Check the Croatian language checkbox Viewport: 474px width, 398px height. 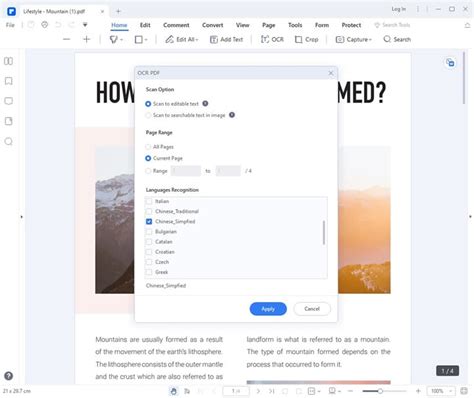click(149, 252)
